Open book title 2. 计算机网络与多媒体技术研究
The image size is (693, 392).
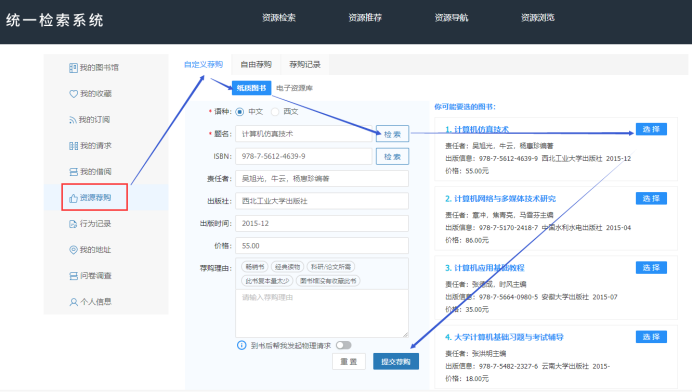coord(500,199)
